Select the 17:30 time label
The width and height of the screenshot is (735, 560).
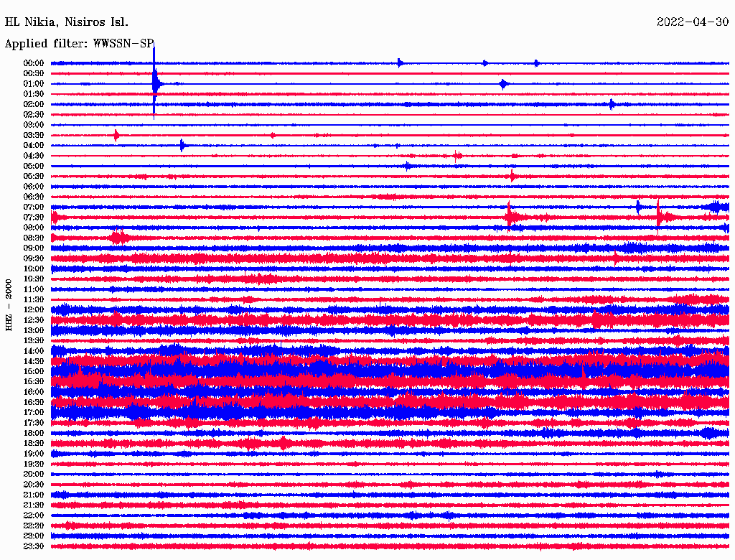pos(34,423)
